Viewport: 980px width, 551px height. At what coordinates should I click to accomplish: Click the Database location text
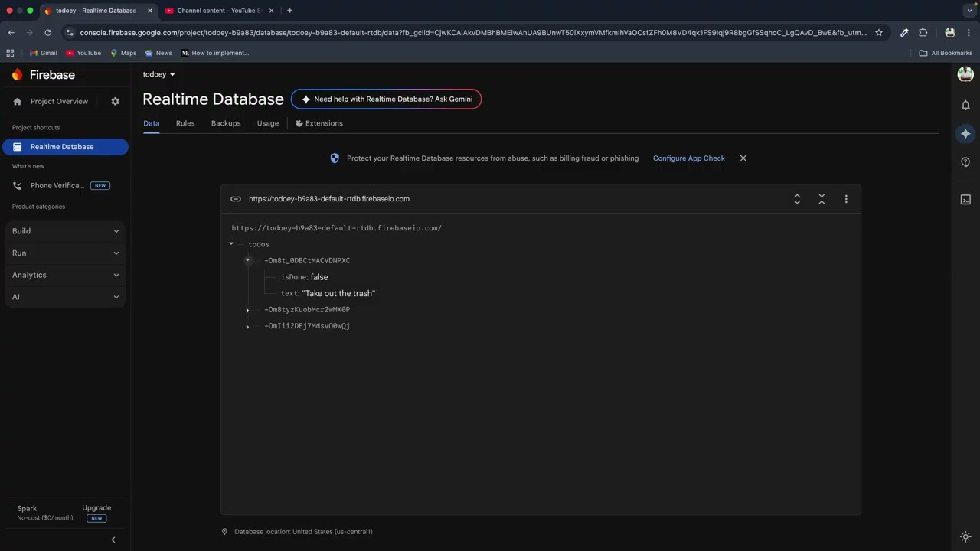(x=303, y=532)
